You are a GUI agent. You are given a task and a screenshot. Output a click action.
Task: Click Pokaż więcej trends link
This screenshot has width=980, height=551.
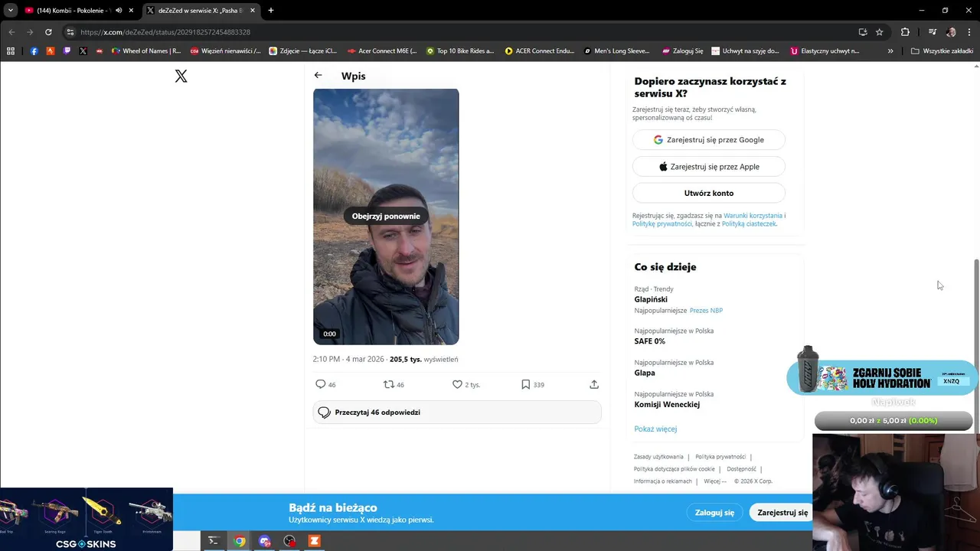[x=655, y=429]
